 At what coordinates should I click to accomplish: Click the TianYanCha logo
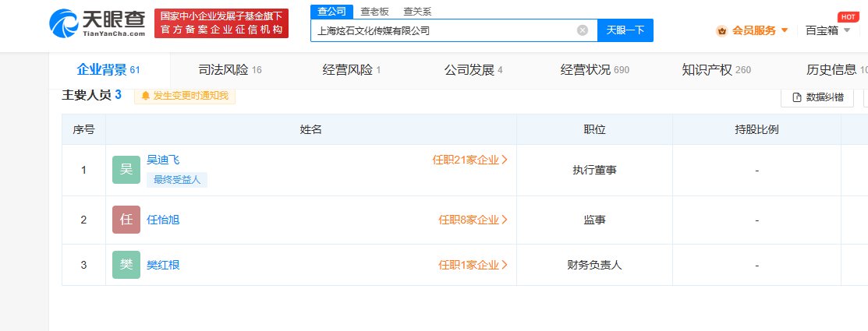click(97, 23)
